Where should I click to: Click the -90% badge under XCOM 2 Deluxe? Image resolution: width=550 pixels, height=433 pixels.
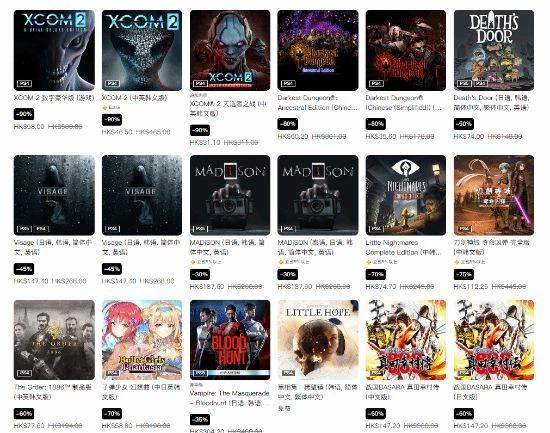click(x=24, y=114)
